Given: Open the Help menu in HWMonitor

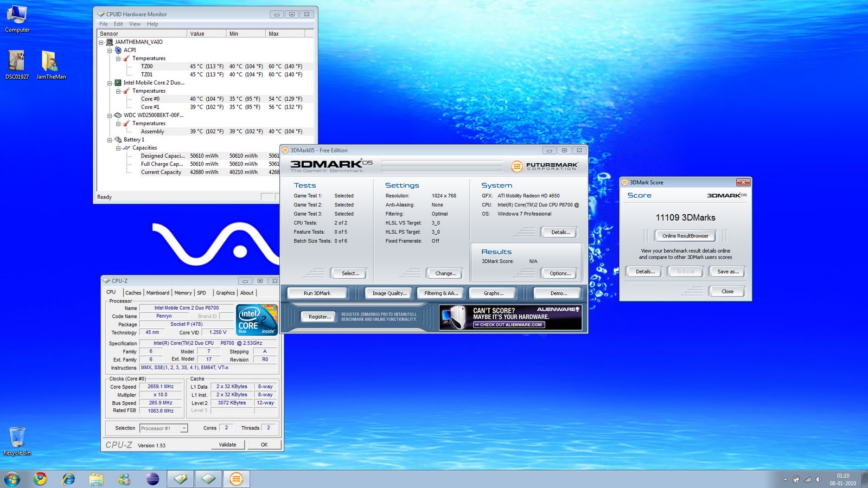Looking at the screenshot, I should pos(152,24).
